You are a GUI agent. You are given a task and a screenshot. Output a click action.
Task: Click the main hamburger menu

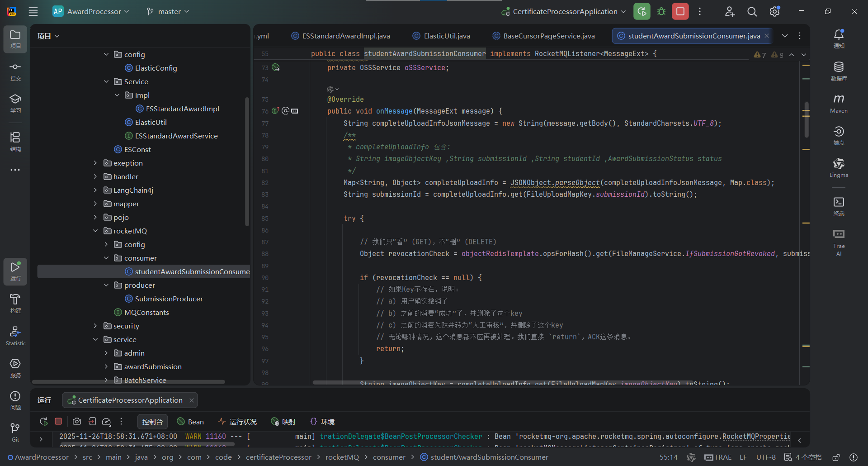coord(33,11)
